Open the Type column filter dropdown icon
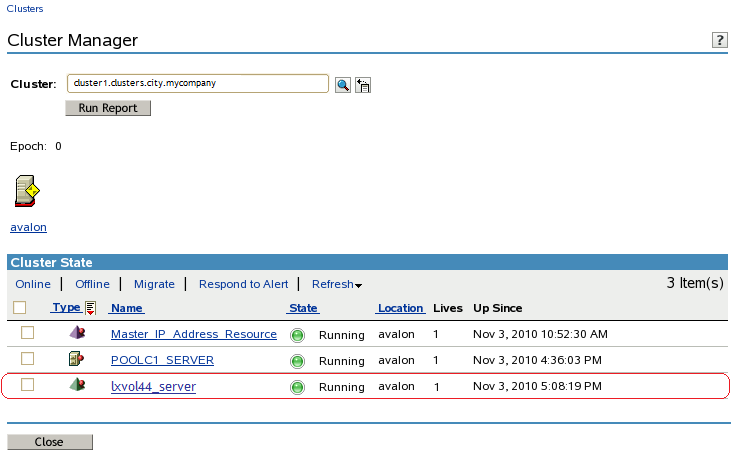Image resolution: width=731 pixels, height=464 pixels. (x=90, y=308)
